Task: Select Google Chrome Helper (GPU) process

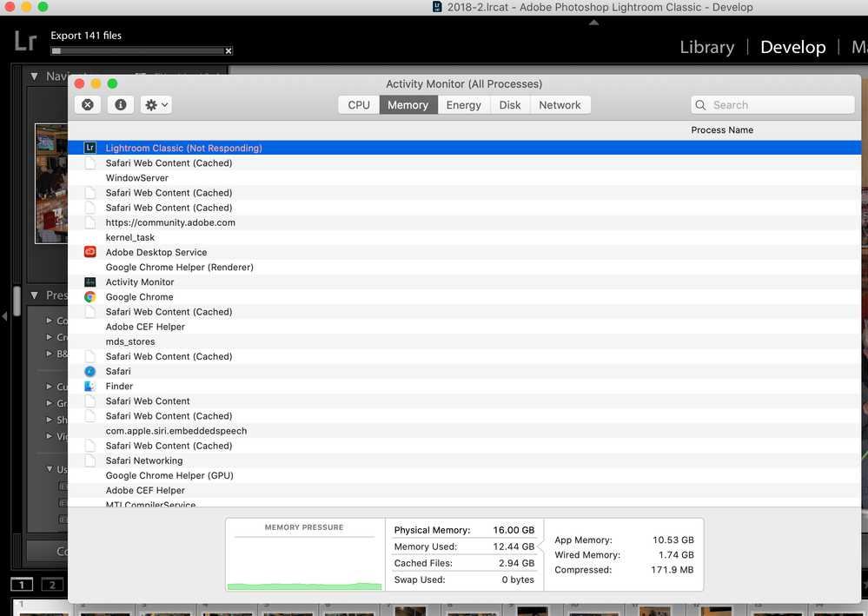Action: (465, 475)
